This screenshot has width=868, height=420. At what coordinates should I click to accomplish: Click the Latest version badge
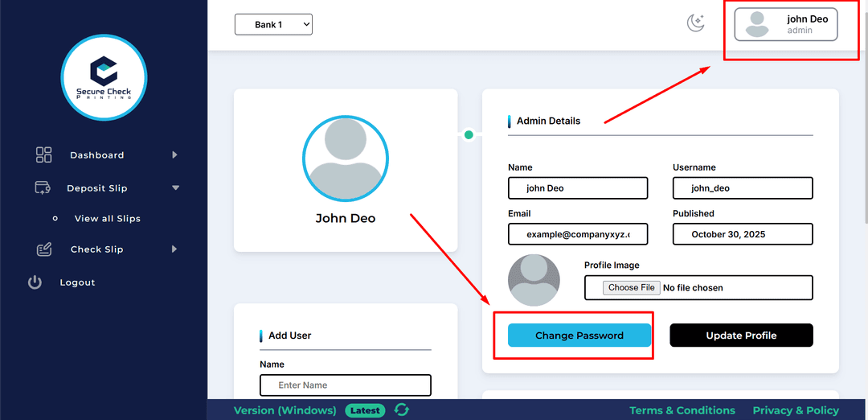(366, 410)
